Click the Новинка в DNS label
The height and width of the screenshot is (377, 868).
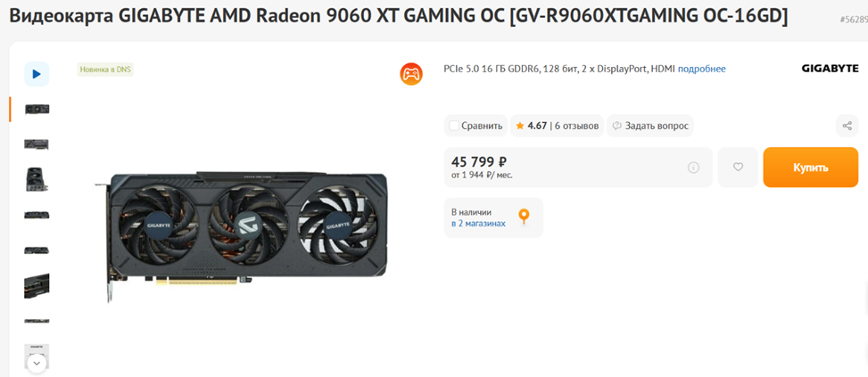105,70
